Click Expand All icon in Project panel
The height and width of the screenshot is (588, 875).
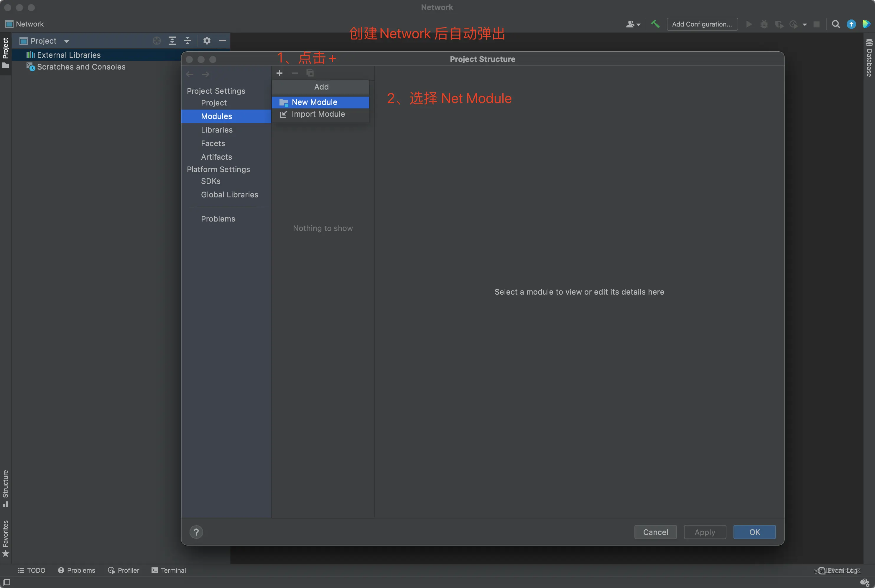[x=172, y=41]
